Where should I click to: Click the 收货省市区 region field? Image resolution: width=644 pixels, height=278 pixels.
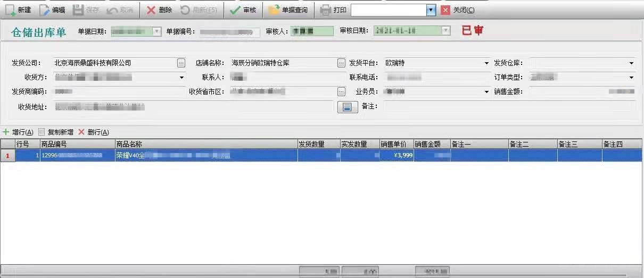284,91
